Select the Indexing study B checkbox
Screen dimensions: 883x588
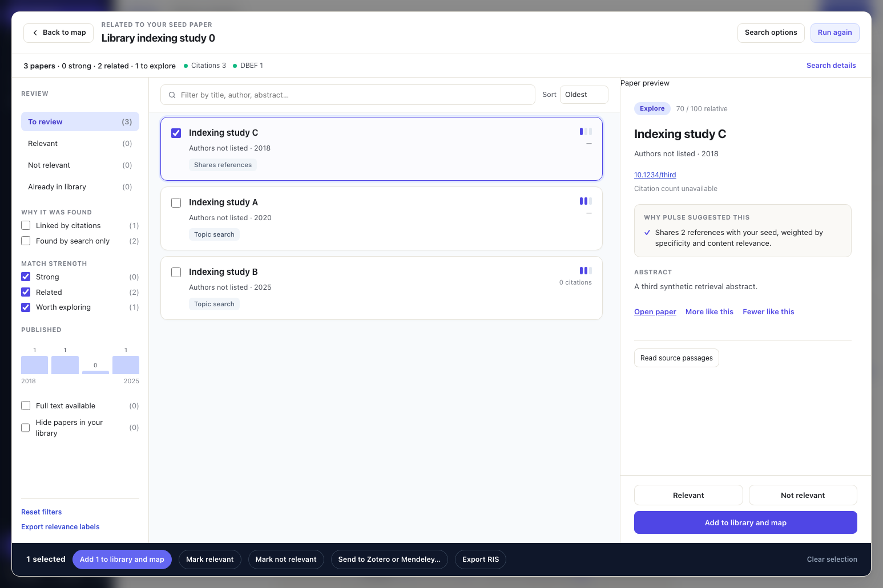point(176,272)
